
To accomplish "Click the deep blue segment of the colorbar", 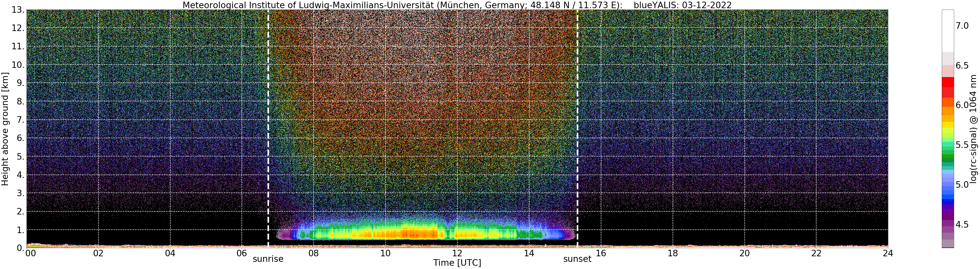I will (x=948, y=202).
